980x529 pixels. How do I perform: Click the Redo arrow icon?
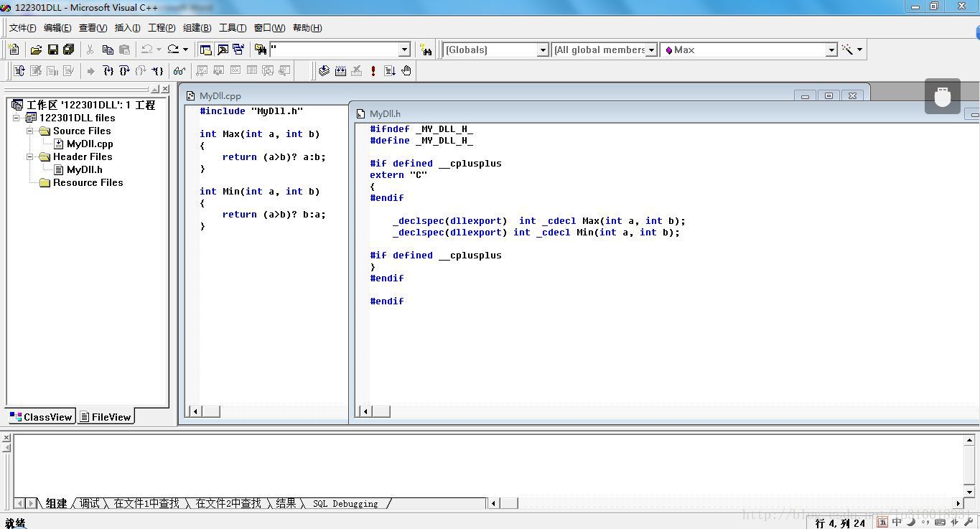click(173, 50)
